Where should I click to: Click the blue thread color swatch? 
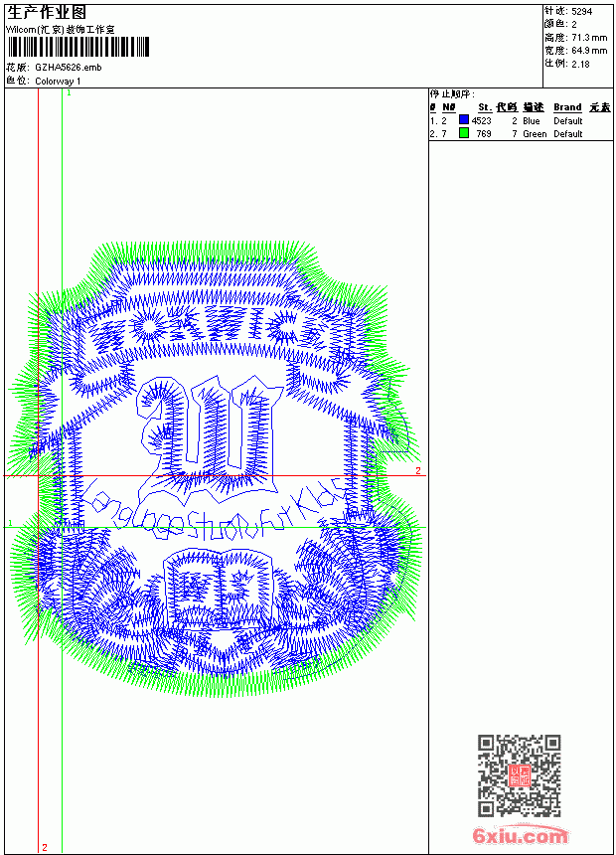464,120
